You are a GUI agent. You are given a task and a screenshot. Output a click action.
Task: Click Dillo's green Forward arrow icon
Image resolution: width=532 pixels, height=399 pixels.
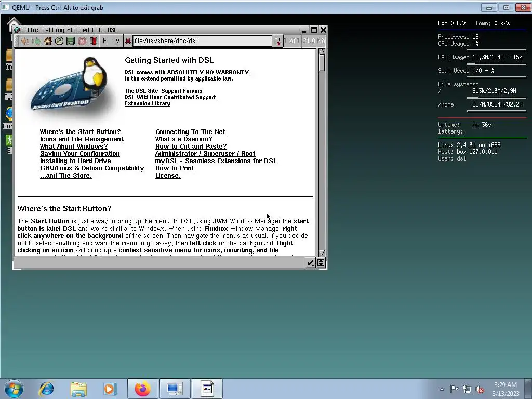(x=36, y=41)
